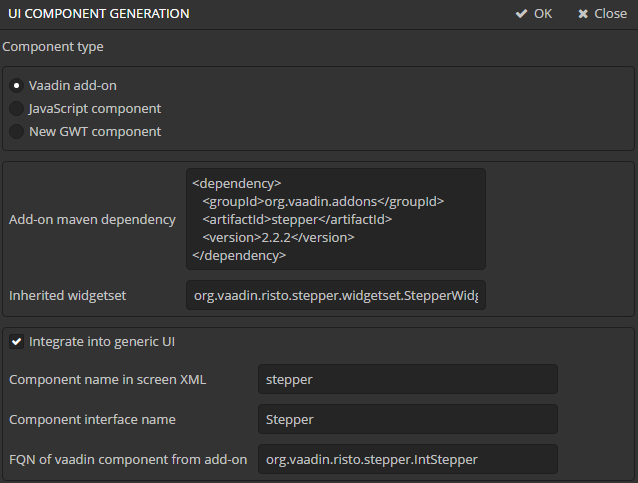The height and width of the screenshot is (483, 638).
Task: Click the groupId line in dependency text
Action: tap(322, 201)
